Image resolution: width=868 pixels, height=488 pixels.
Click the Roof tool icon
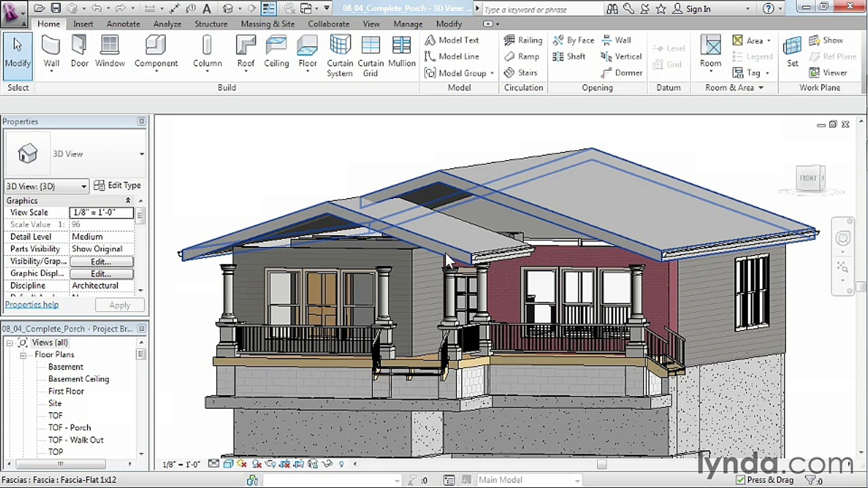245,45
